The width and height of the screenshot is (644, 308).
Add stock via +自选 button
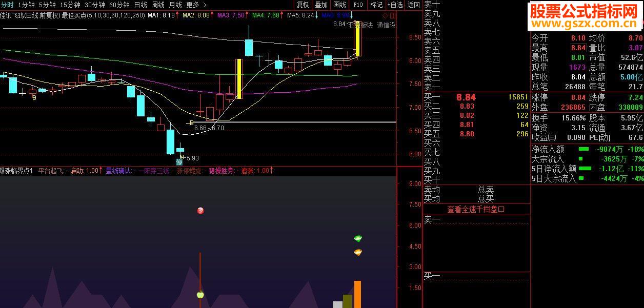point(395,5)
